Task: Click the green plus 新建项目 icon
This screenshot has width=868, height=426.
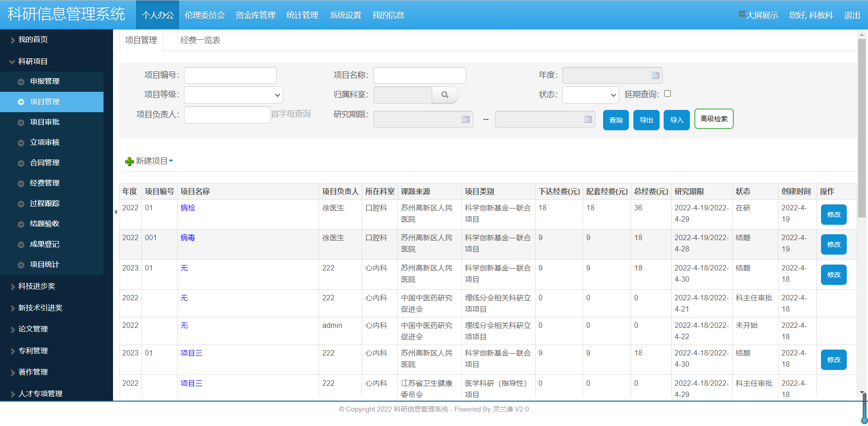Action: (x=129, y=161)
